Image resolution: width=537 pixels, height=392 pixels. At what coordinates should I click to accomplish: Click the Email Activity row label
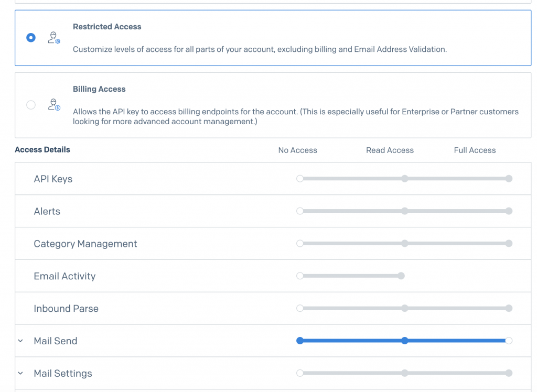click(65, 276)
